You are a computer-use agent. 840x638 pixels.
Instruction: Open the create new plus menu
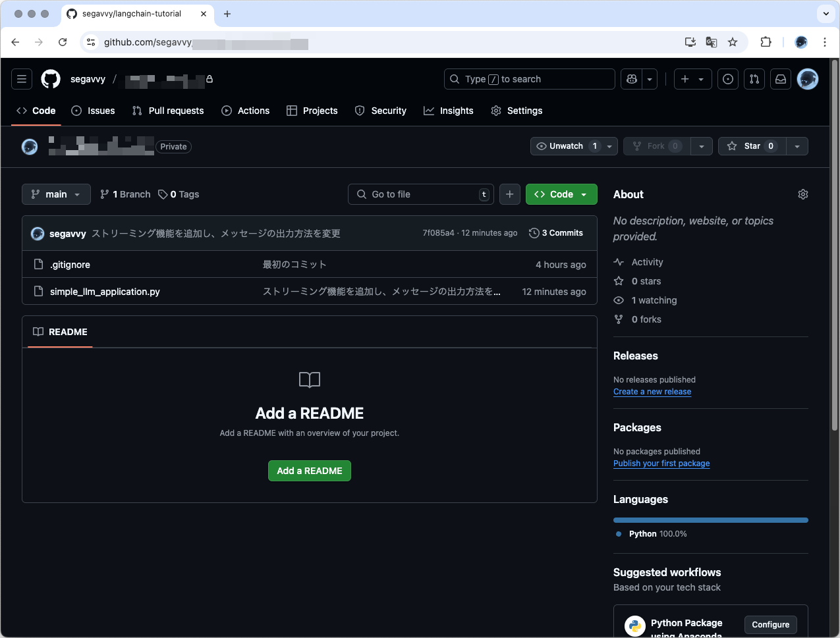tap(692, 79)
